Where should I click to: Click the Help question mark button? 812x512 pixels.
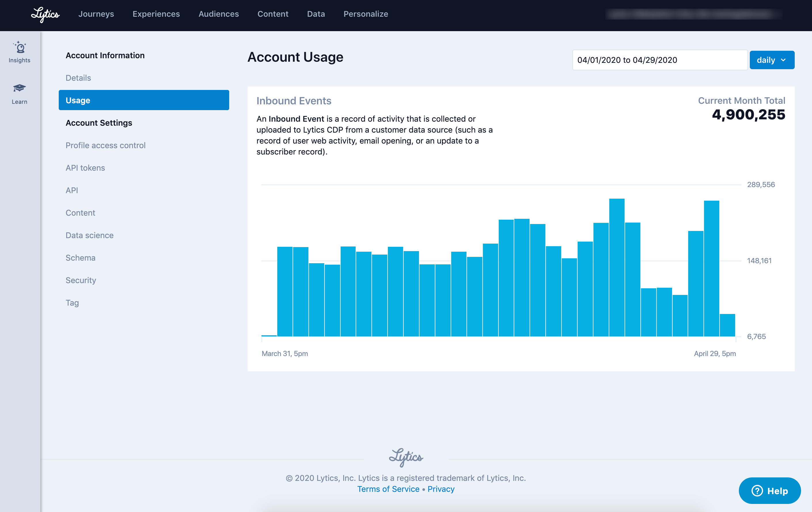pos(769,490)
